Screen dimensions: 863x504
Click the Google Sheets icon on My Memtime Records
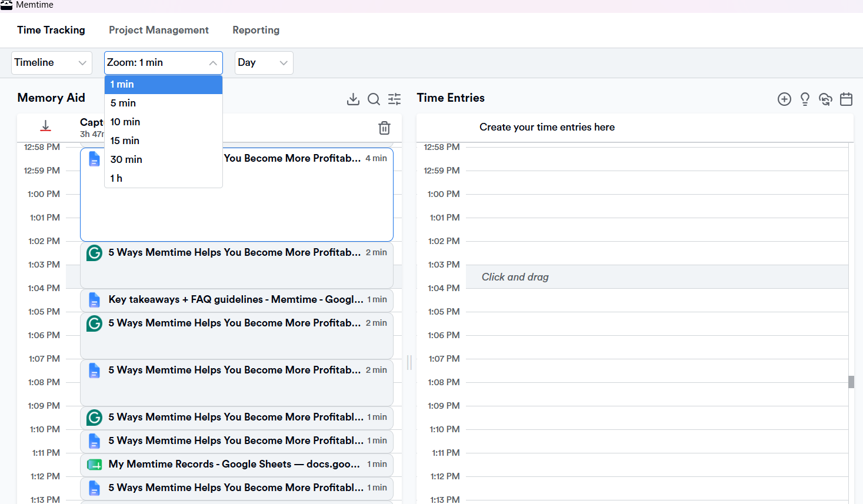[94, 465]
